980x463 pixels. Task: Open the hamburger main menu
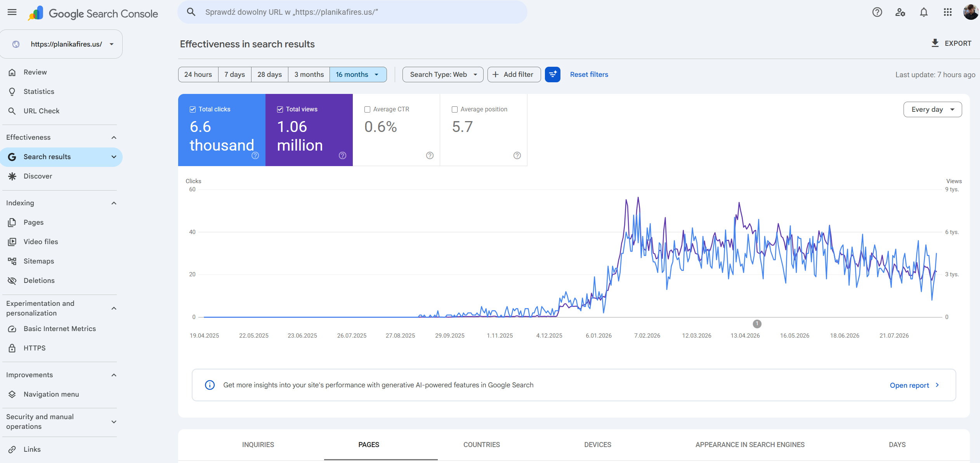click(12, 12)
